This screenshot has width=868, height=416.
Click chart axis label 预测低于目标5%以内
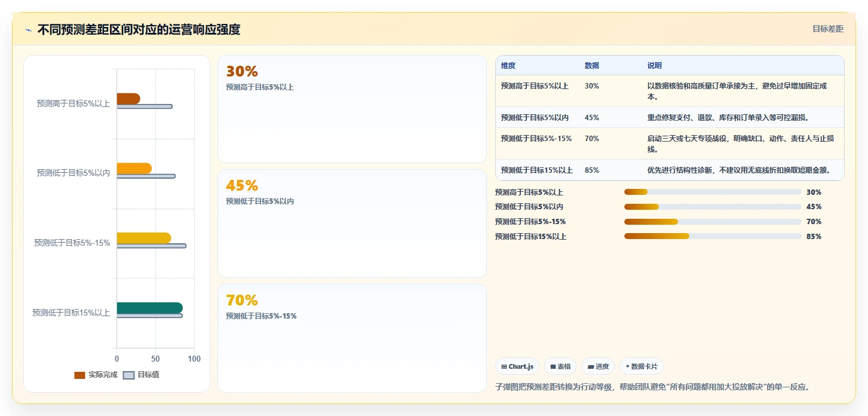73,173
